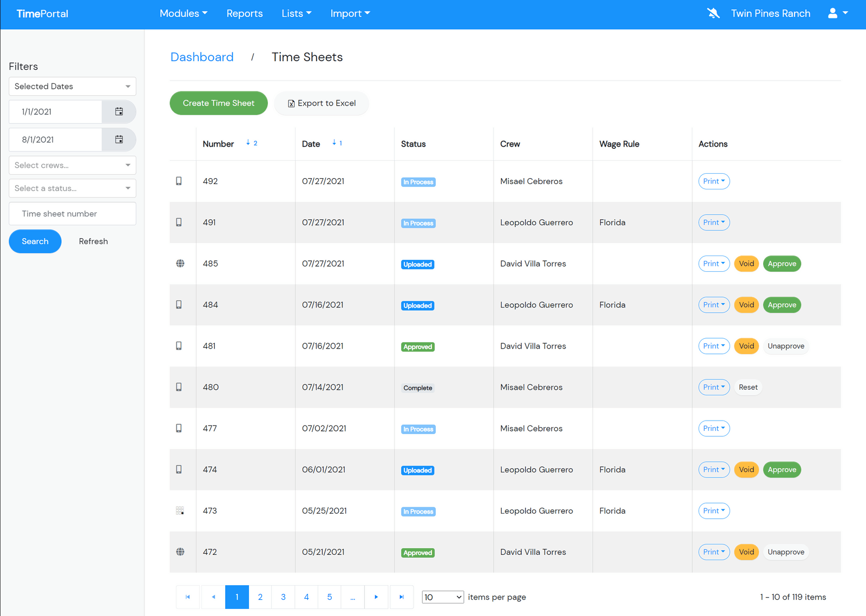The width and height of the screenshot is (866, 616).
Task: Click the paper plane icon in the top bar
Action: [713, 13]
